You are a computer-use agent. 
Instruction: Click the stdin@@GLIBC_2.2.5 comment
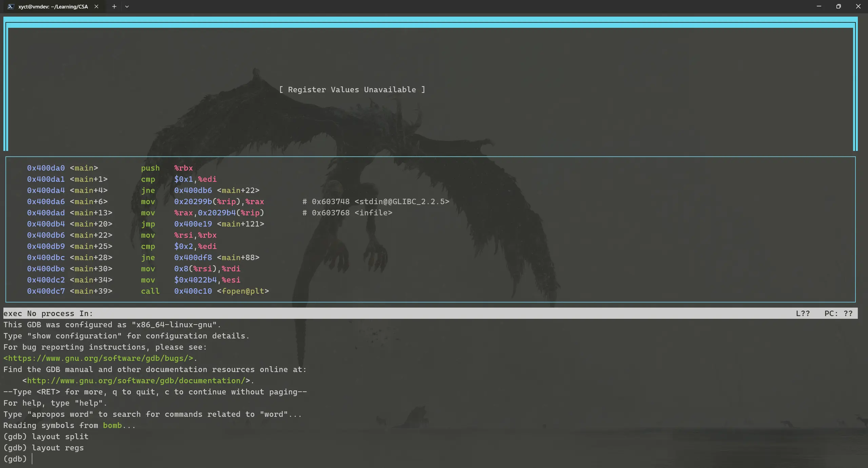click(401, 201)
